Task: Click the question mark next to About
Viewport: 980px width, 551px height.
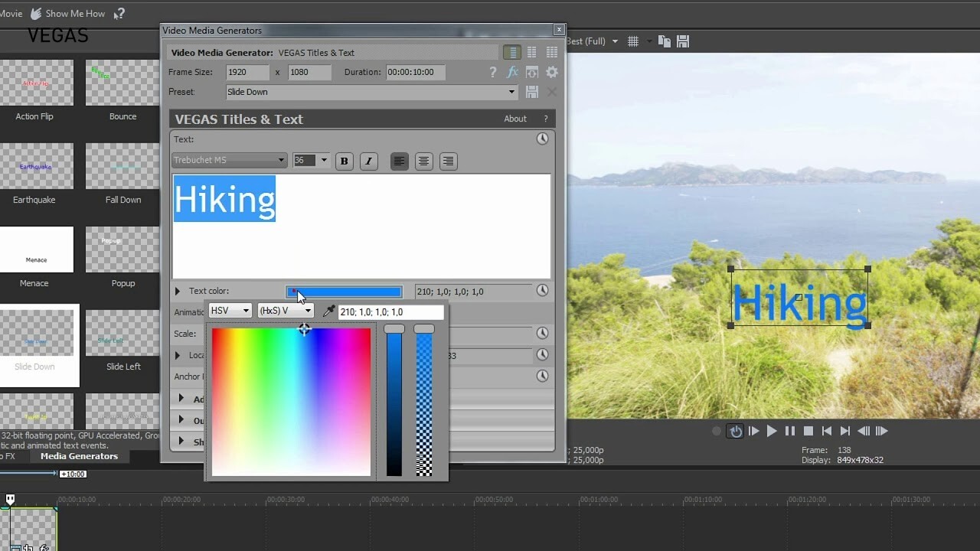Action: (545, 119)
